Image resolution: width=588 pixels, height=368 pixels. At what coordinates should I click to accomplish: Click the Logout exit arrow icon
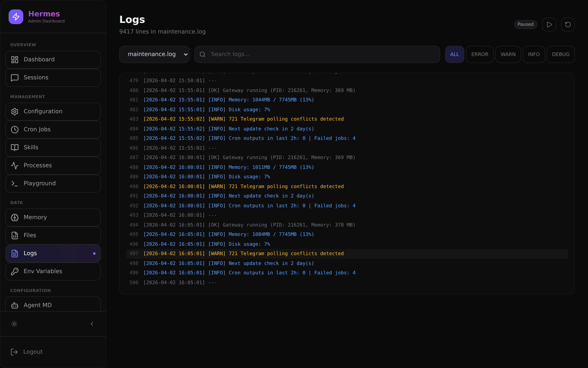[x=14, y=352]
